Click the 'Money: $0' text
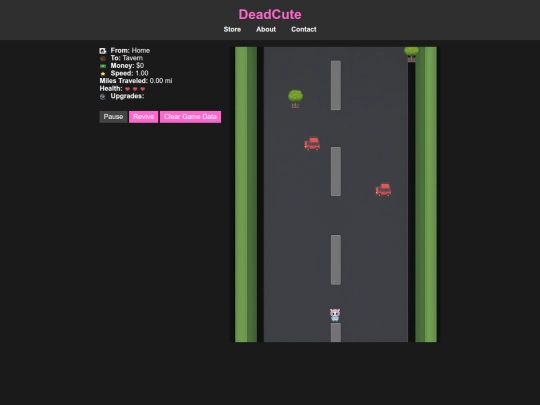This screenshot has height=405, width=540. pos(127,66)
